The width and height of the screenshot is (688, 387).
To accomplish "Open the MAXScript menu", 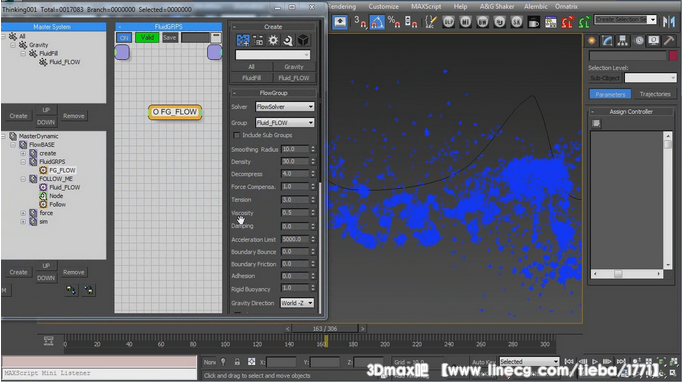I will tap(426, 7).
